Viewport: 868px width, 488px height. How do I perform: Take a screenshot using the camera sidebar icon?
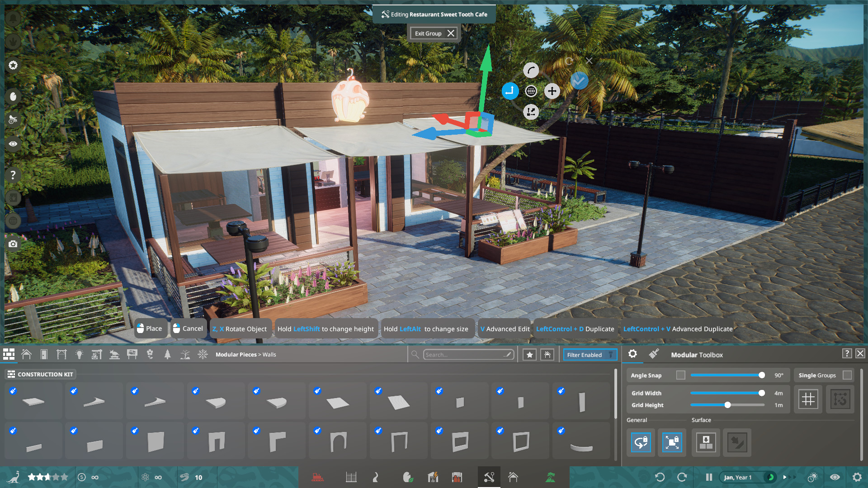point(13,244)
